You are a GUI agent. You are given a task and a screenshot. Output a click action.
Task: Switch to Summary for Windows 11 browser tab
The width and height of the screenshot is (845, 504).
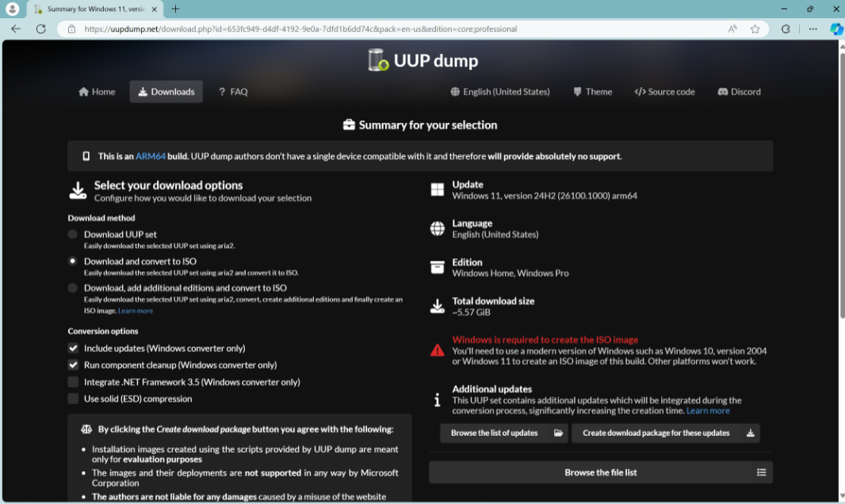(x=95, y=10)
